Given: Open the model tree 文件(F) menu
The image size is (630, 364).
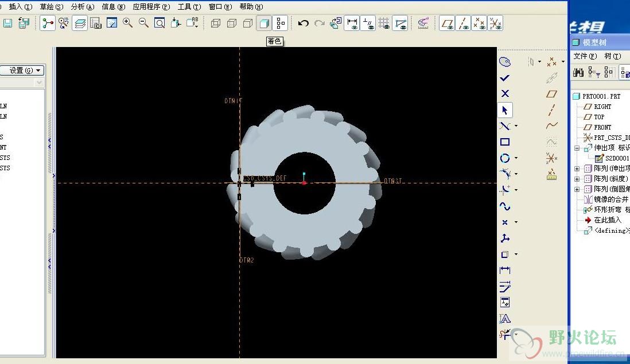Looking at the screenshot, I should coord(585,56).
